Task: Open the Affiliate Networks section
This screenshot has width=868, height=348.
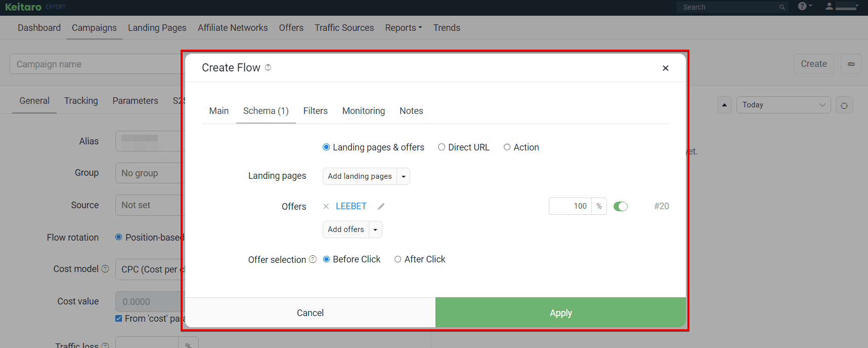Action: point(233,28)
